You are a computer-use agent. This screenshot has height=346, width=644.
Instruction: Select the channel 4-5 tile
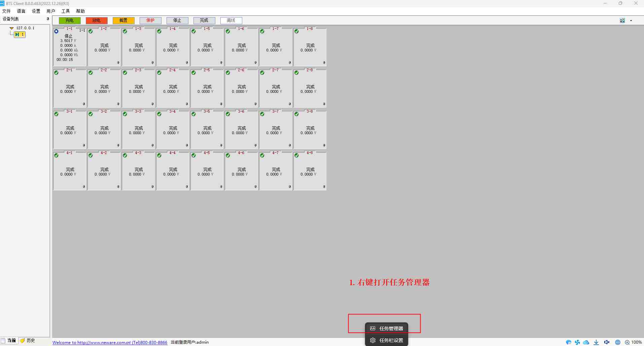point(207,171)
